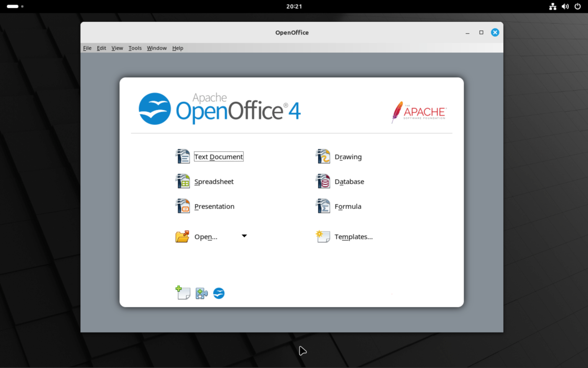588x368 pixels.
Task: Click the add new features document icon
Action: 183,293
